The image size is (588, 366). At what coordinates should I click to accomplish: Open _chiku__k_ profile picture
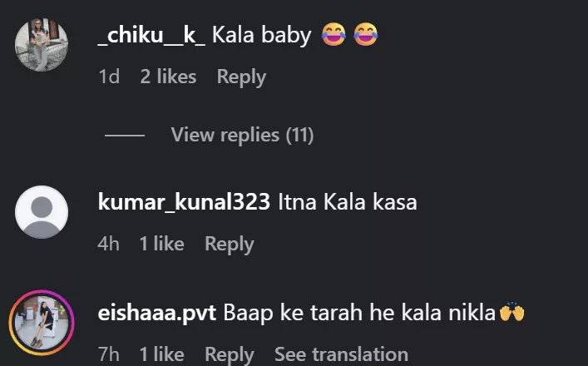[41, 45]
